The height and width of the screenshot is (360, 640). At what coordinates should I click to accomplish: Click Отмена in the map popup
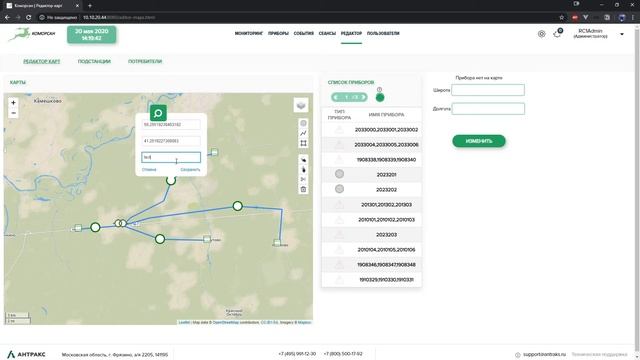click(x=149, y=169)
